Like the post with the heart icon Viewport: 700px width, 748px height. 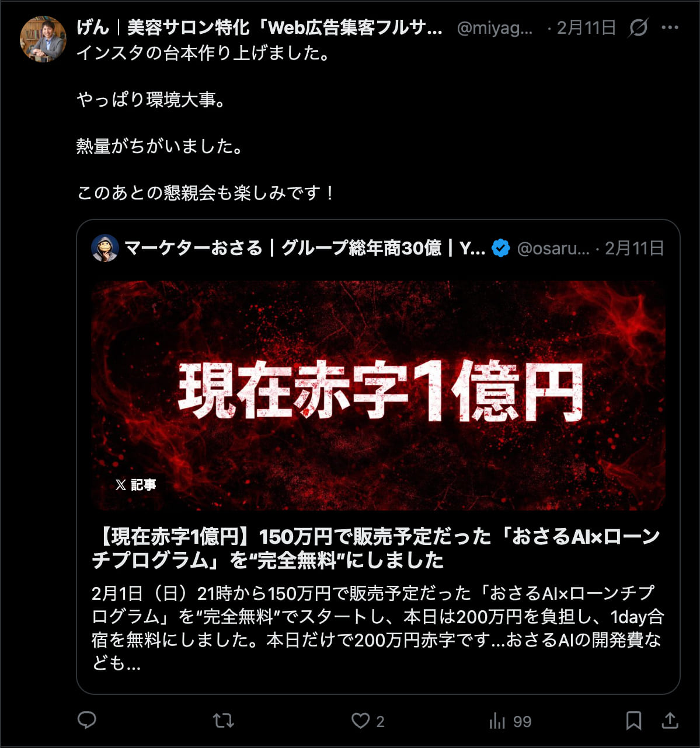[x=360, y=721]
